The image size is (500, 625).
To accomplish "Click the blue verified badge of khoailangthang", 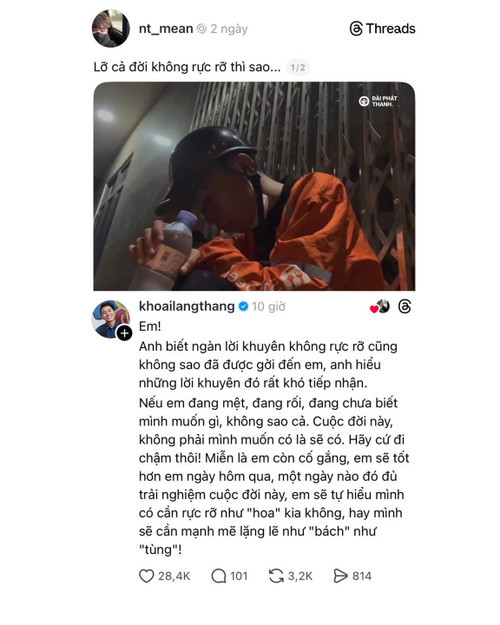I will point(243,307).
